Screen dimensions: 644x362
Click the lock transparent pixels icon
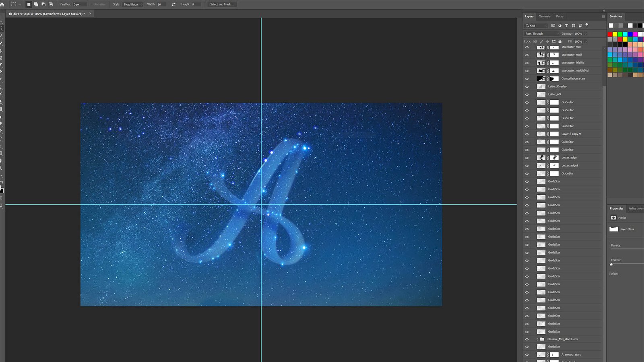coord(535,41)
